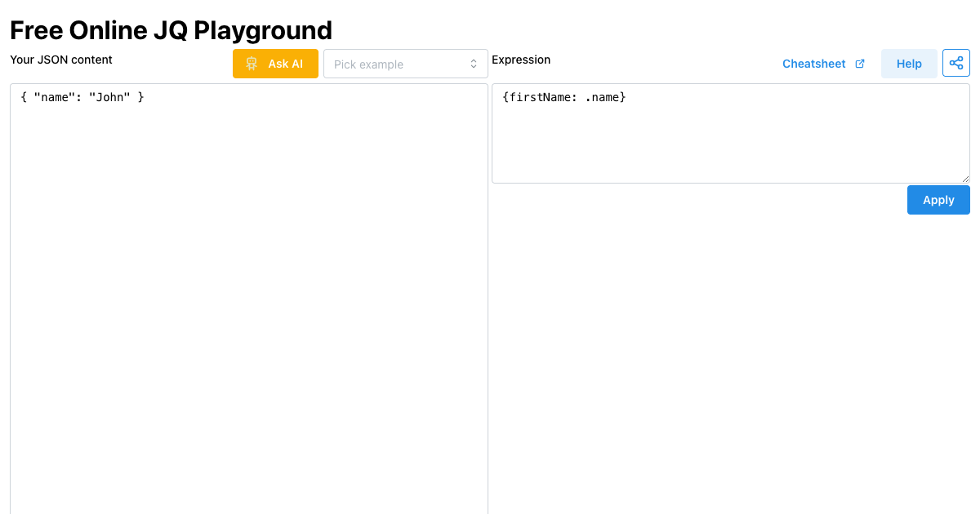The image size is (980, 514).
Task: Click the "Your JSON content" label
Action: tap(61, 60)
